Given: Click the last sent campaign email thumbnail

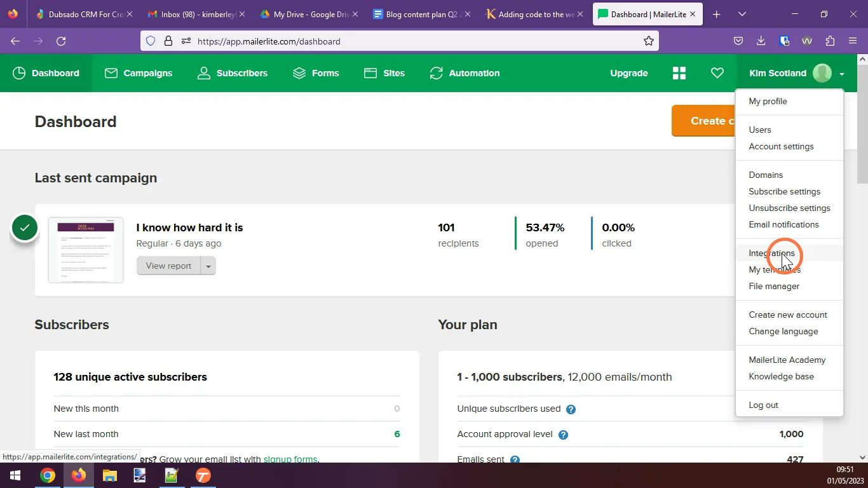Looking at the screenshot, I should [86, 250].
